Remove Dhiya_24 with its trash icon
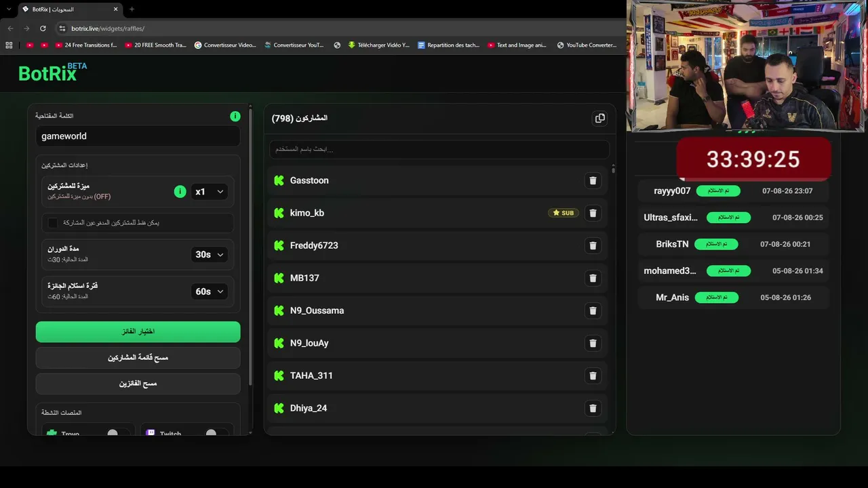 (593, 408)
